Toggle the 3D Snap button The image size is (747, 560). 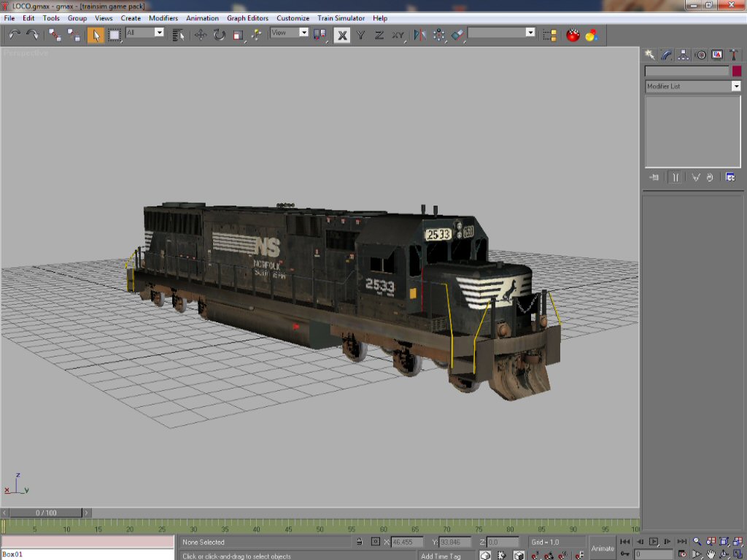(x=535, y=555)
